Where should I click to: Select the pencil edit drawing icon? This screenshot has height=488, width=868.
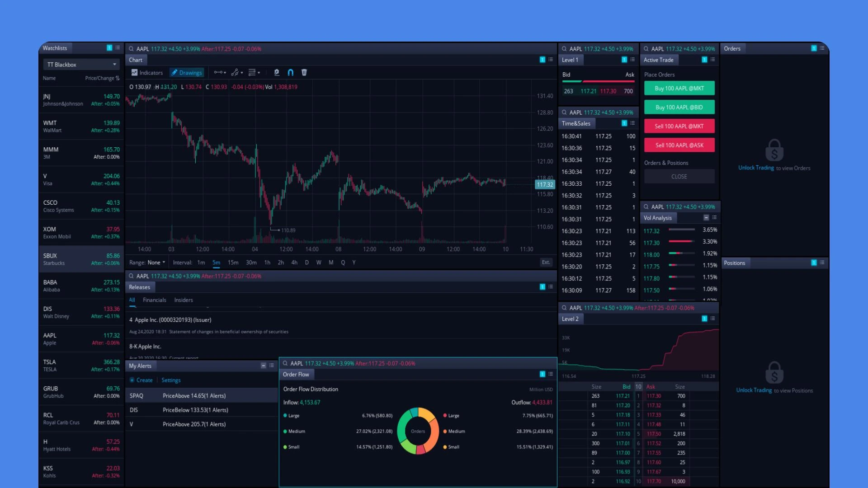277,72
